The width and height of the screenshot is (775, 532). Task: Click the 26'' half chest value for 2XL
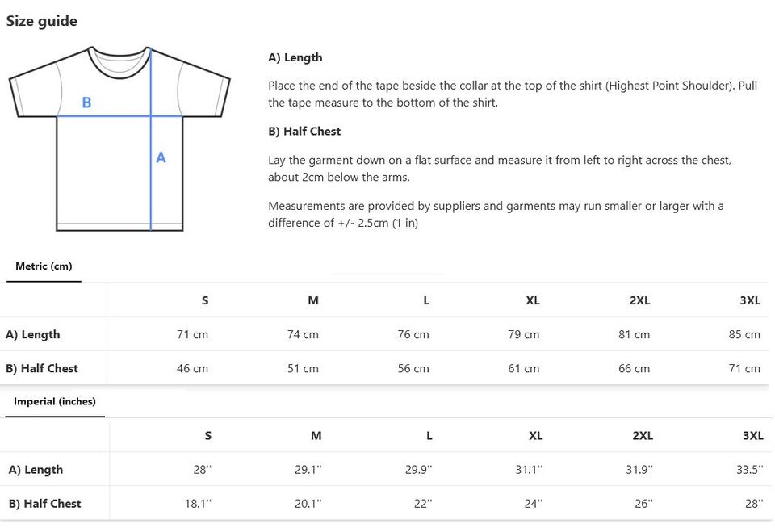[x=643, y=504]
